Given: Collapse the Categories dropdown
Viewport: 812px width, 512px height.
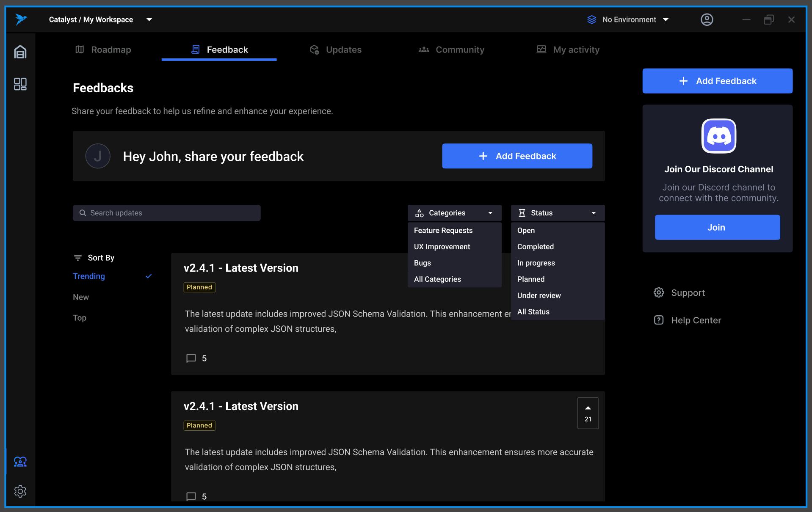Looking at the screenshot, I should point(454,213).
